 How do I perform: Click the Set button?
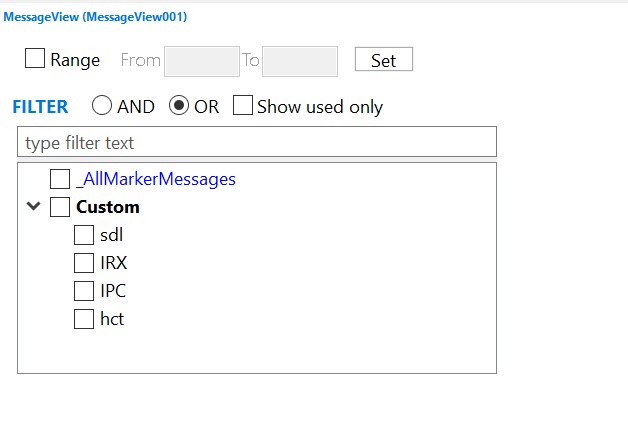point(384,59)
